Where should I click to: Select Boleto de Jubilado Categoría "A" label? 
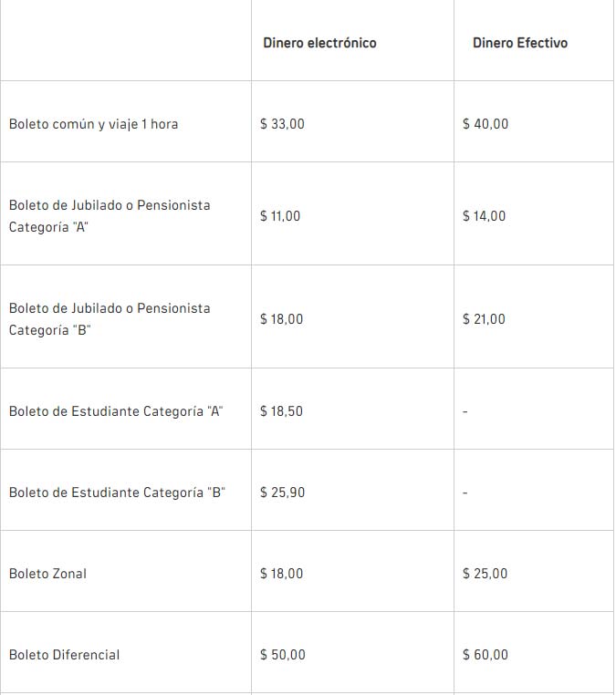110,216
